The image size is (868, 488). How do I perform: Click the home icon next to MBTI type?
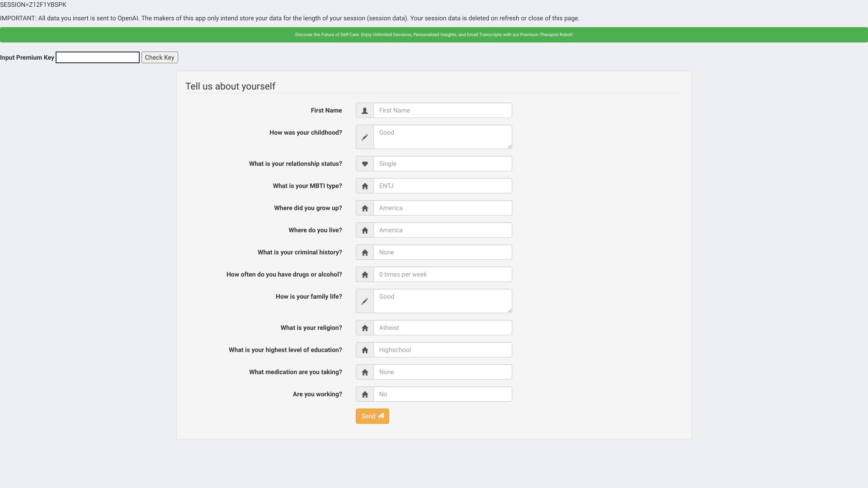click(364, 185)
